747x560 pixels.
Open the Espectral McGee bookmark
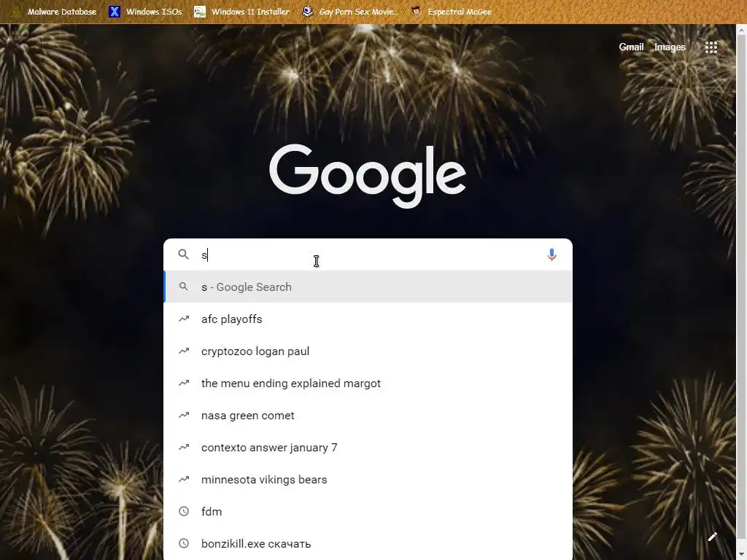pyautogui.click(x=452, y=12)
